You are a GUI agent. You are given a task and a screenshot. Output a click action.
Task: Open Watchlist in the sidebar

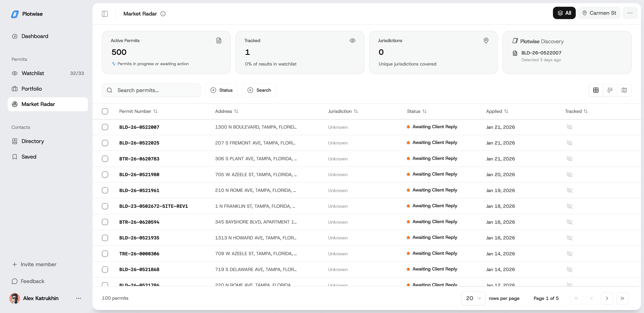coord(33,73)
